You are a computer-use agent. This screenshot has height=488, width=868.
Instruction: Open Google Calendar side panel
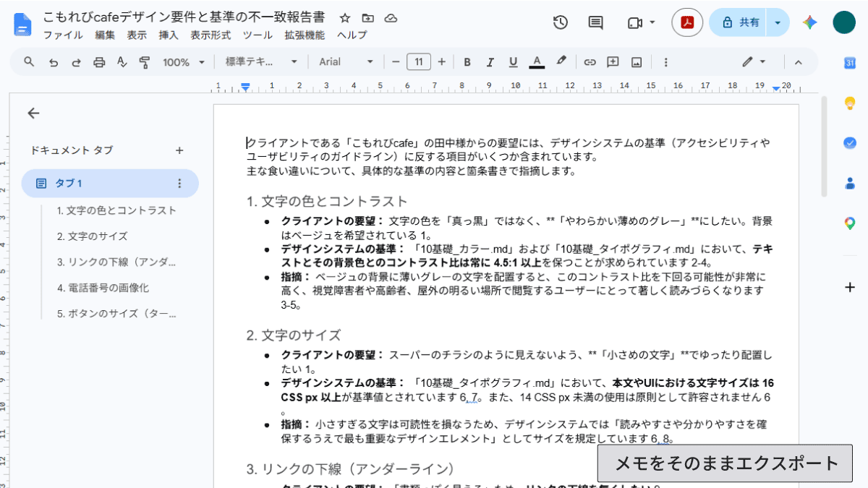click(850, 63)
